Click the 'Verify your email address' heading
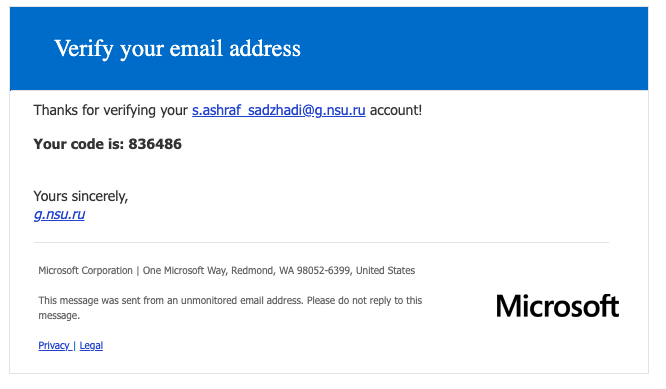The height and width of the screenshot is (389, 666). [178, 48]
